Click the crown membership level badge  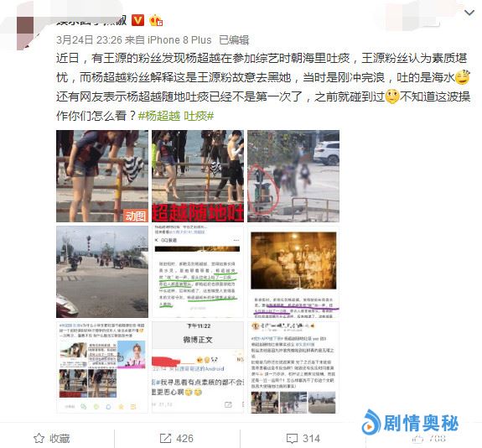[x=156, y=20]
